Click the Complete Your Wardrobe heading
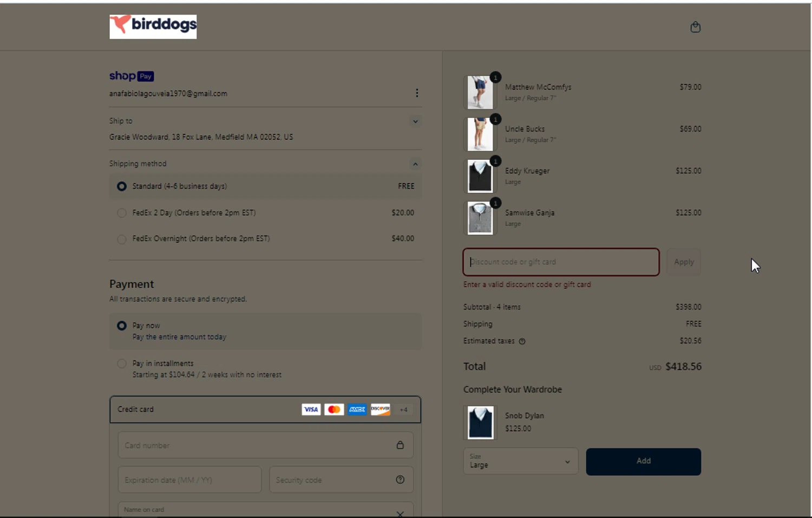This screenshot has width=812, height=518. [513, 390]
